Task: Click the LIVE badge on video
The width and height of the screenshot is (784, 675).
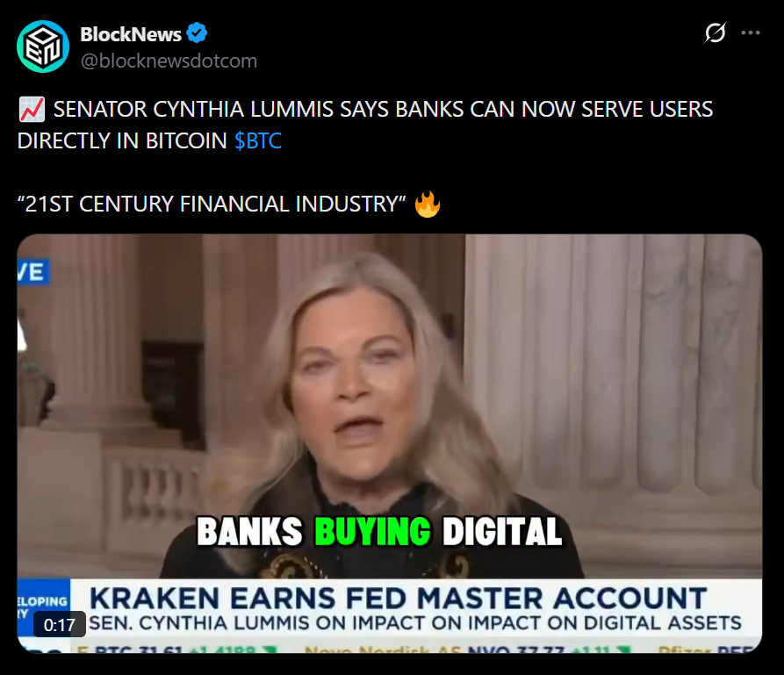Action: [x=33, y=272]
